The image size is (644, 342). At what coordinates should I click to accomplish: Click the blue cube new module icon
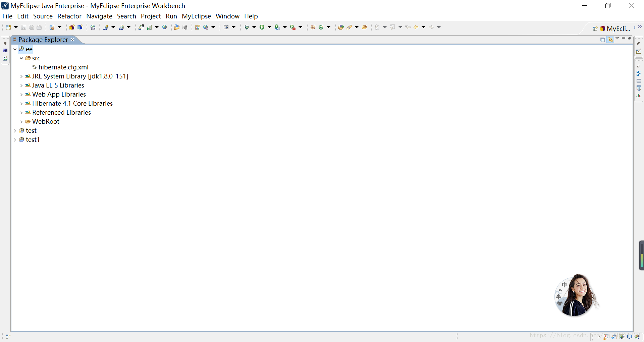click(x=80, y=27)
